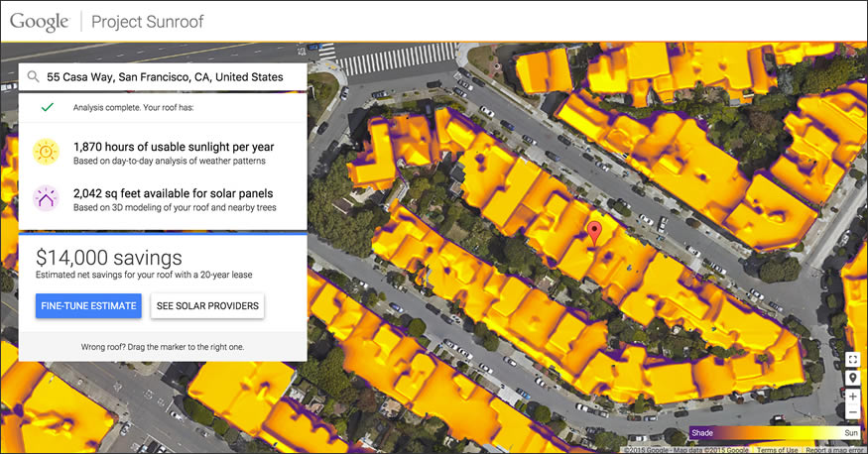Zoom in with the plus button
This screenshot has width=868, height=454.
click(852, 396)
